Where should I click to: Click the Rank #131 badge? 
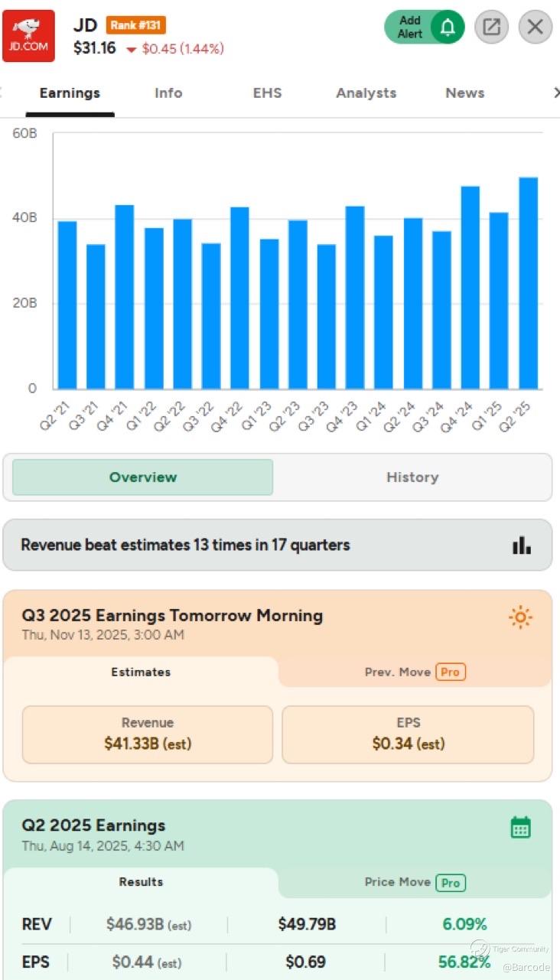point(135,25)
